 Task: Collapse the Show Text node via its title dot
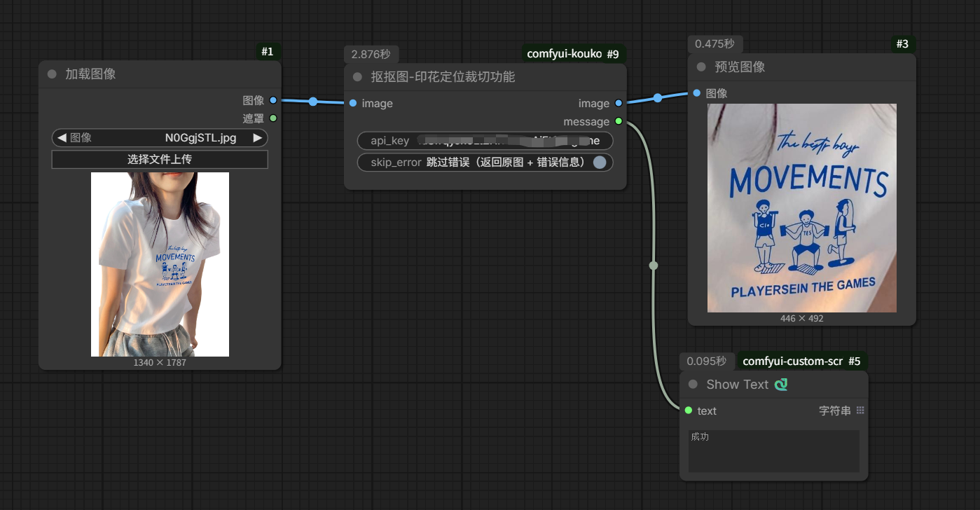[x=693, y=385]
